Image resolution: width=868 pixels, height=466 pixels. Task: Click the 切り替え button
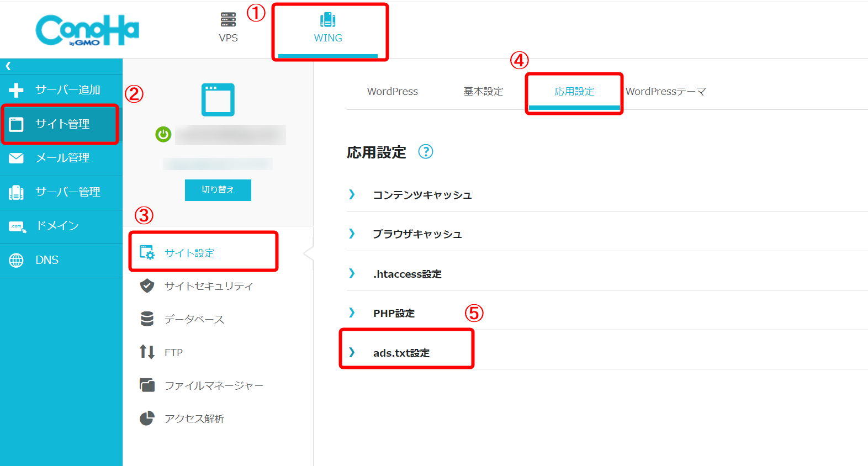pyautogui.click(x=218, y=190)
